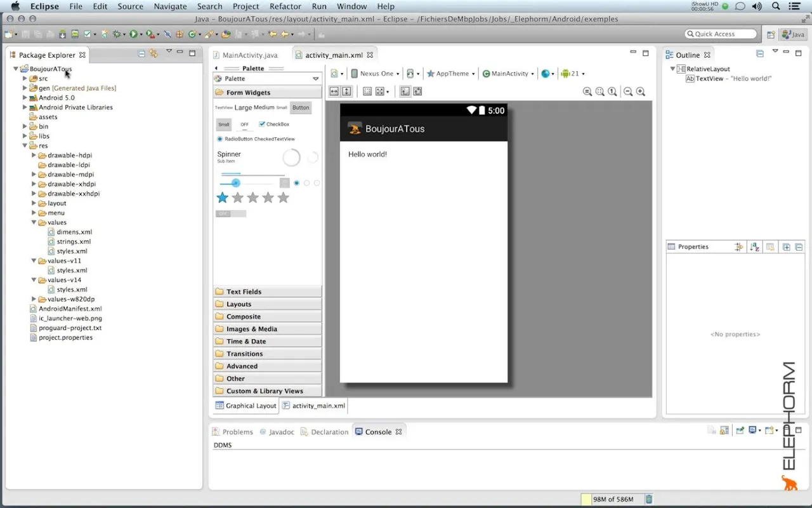Viewport: 812px width, 508px height.
Task: Open the Text Fields palette category
Action: [268, 291]
